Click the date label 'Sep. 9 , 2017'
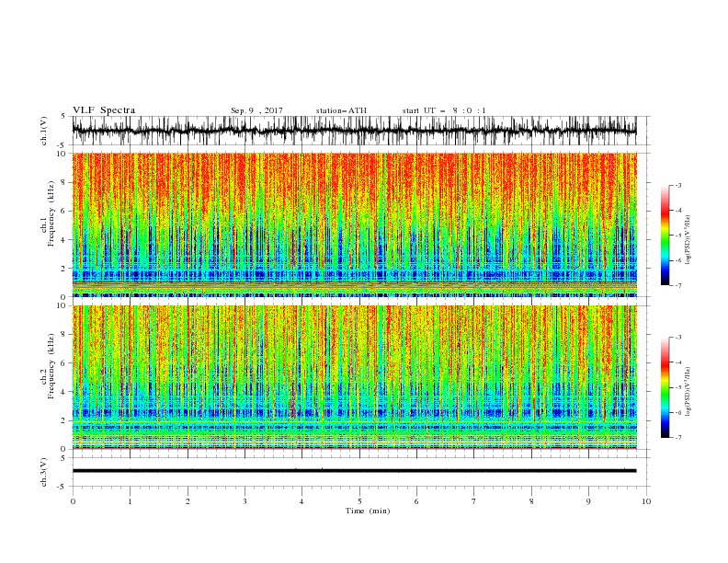Screen dimensions: 728x563 coord(256,110)
